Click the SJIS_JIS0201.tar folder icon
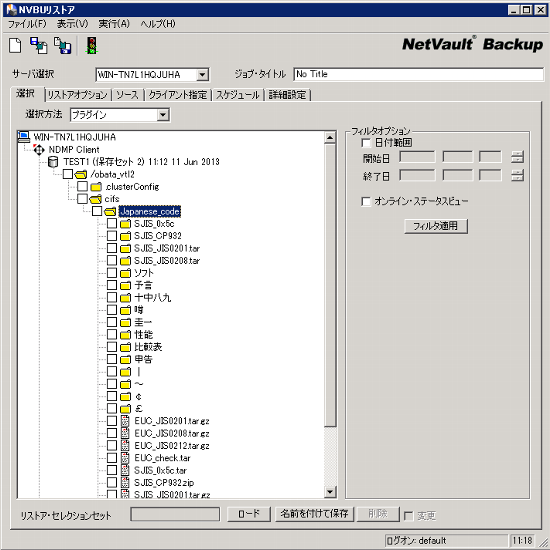The image size is (550, 550). pyautogui.click(x=125, y=248)
